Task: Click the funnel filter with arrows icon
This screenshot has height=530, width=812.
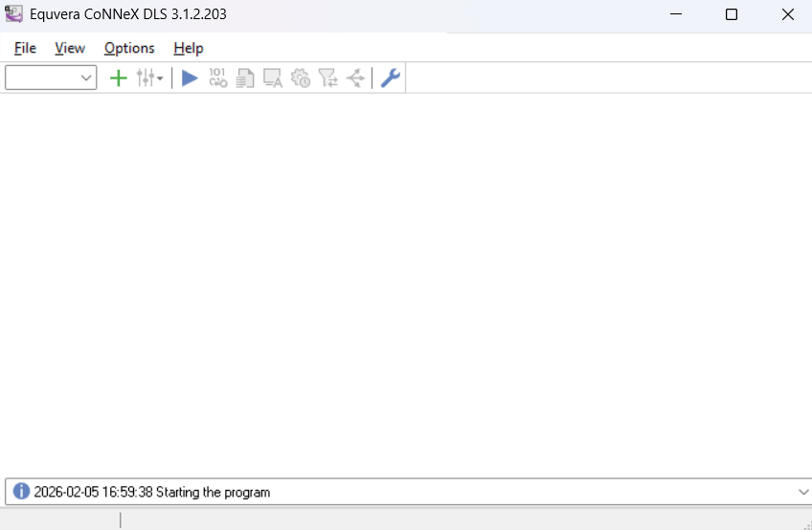Action: [x=328, y=78]
